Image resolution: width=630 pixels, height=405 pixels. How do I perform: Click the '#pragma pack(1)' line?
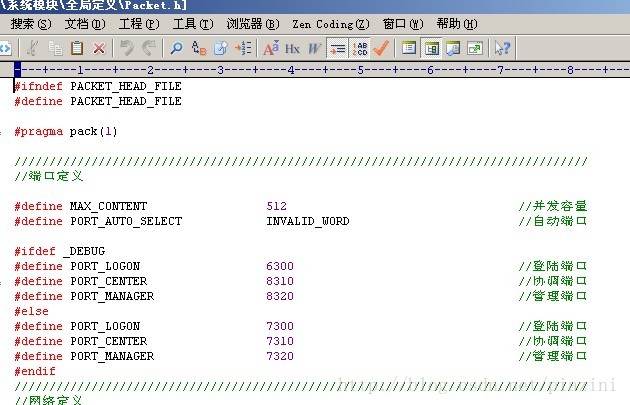[x=65, y=131]
